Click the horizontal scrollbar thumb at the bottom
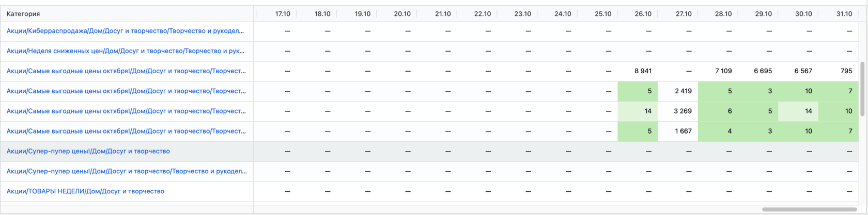This screenshot has height=215, width=868. (809, 209)
